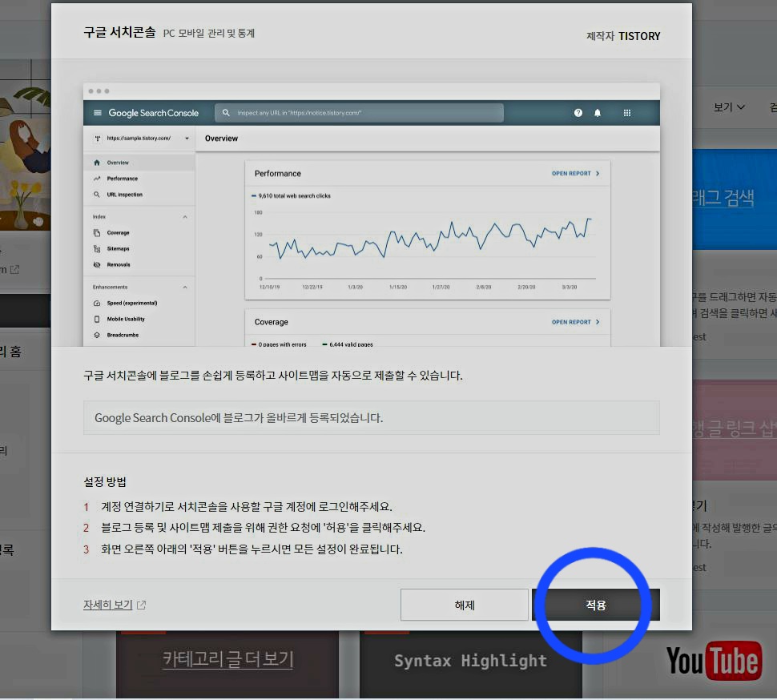Screen dimensions: 777x700
Task: Open the notifications bell icon
Action: tap(598, 113)
